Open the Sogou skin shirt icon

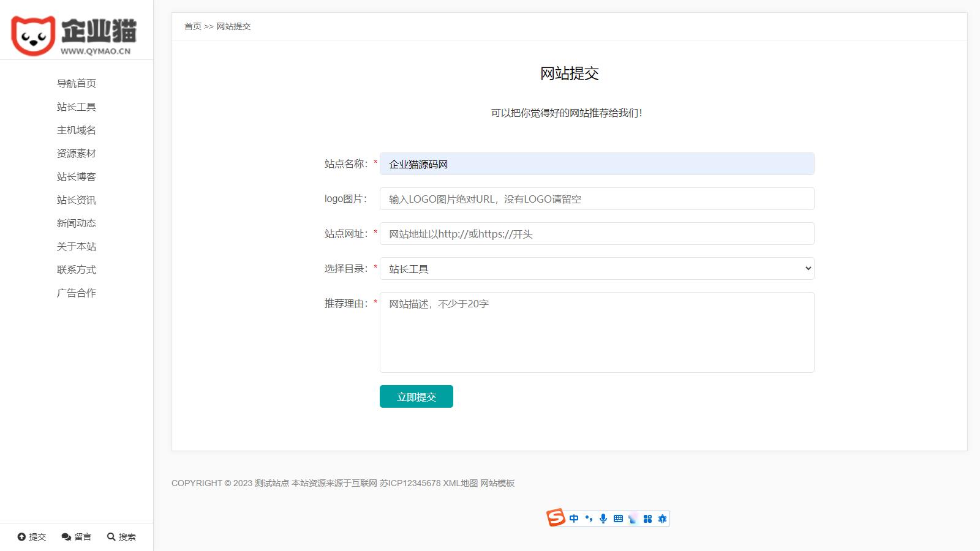[x=633, y=519]
